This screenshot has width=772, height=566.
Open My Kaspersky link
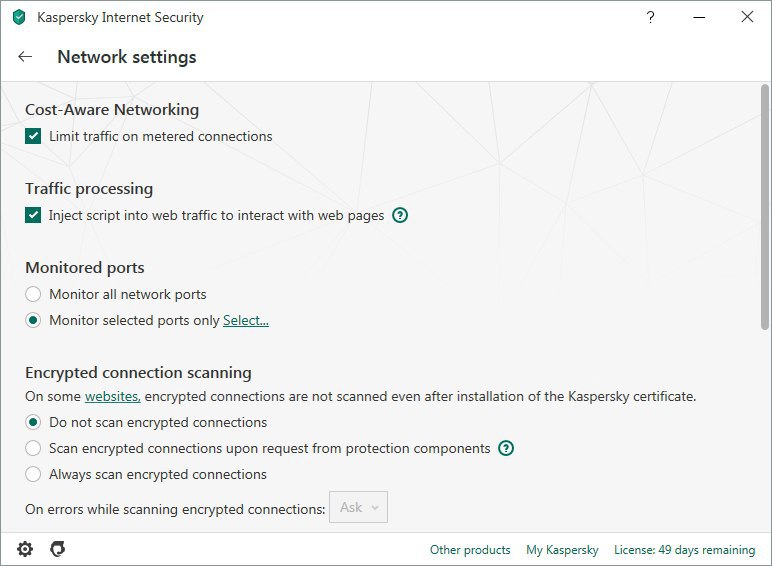click(562, 550)
